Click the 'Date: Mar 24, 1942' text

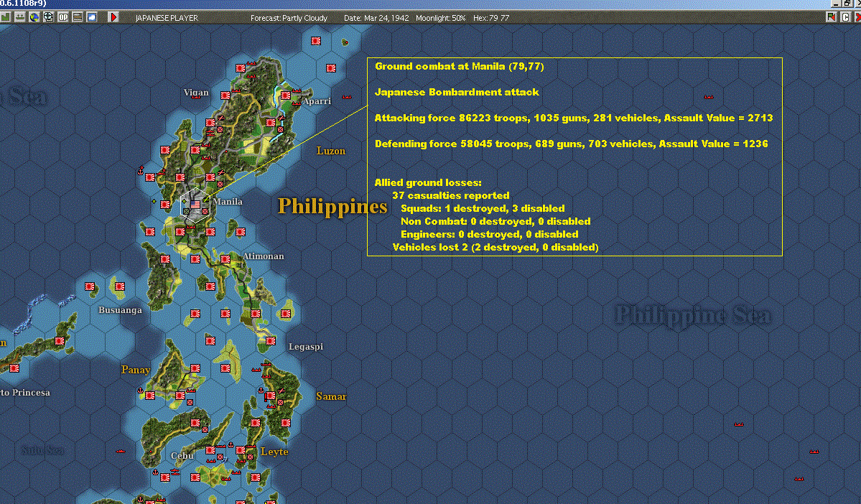pos(376,18)
